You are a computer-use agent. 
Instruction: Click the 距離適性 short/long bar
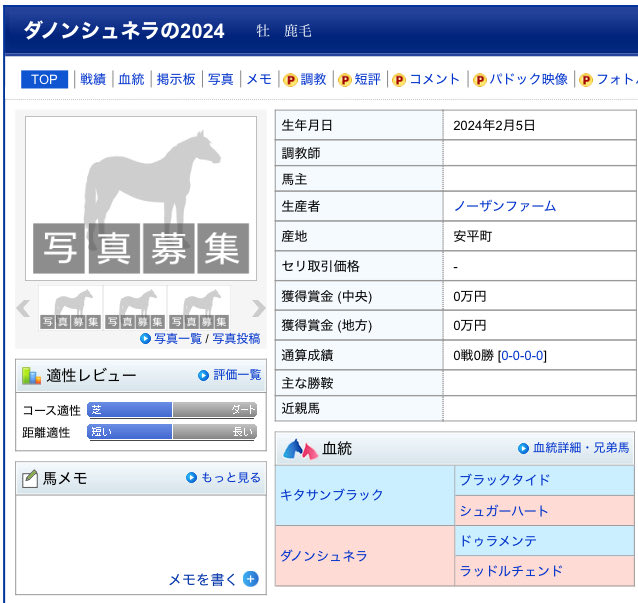click(172, 432)
